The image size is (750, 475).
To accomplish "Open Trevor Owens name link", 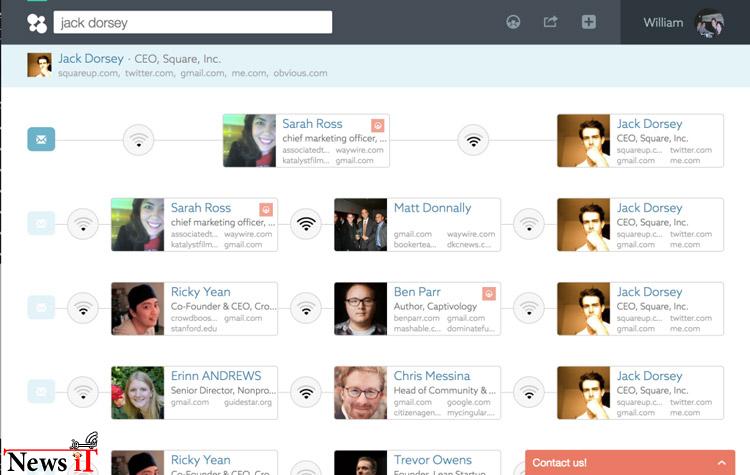I will (x=433, y=460).
